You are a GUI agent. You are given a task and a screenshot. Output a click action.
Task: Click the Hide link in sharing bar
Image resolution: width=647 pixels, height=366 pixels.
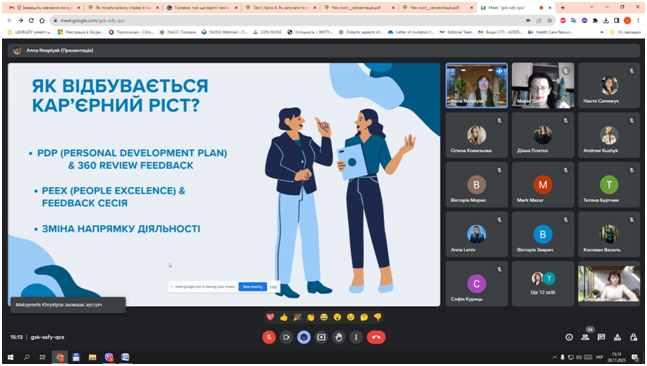point(273,286)
